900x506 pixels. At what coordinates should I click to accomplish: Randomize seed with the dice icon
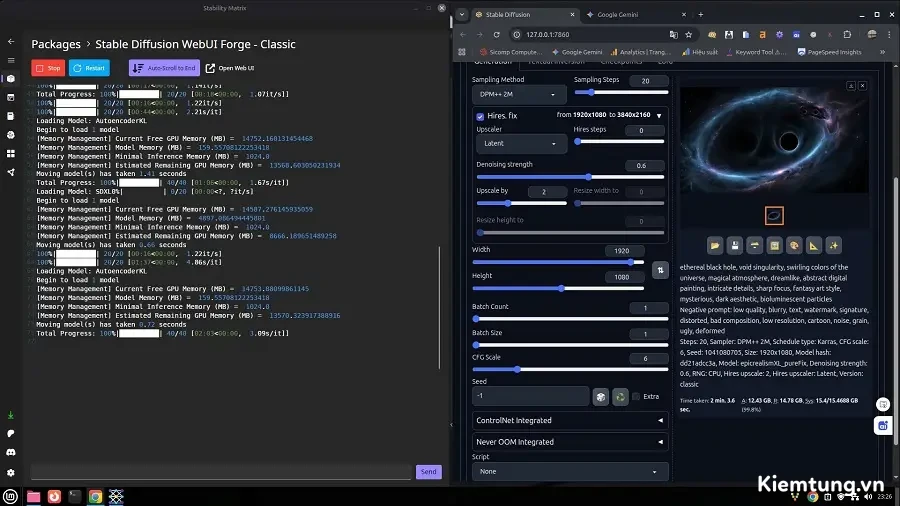[600, 396]
